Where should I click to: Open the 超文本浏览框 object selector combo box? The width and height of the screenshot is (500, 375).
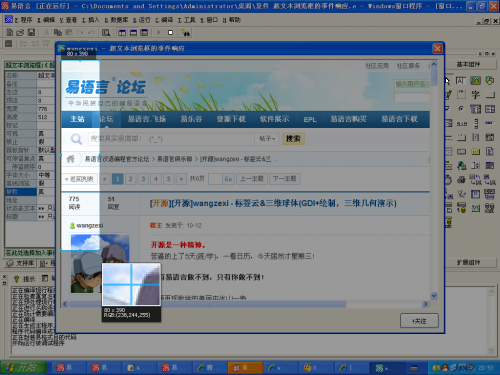tap(30, 65)
